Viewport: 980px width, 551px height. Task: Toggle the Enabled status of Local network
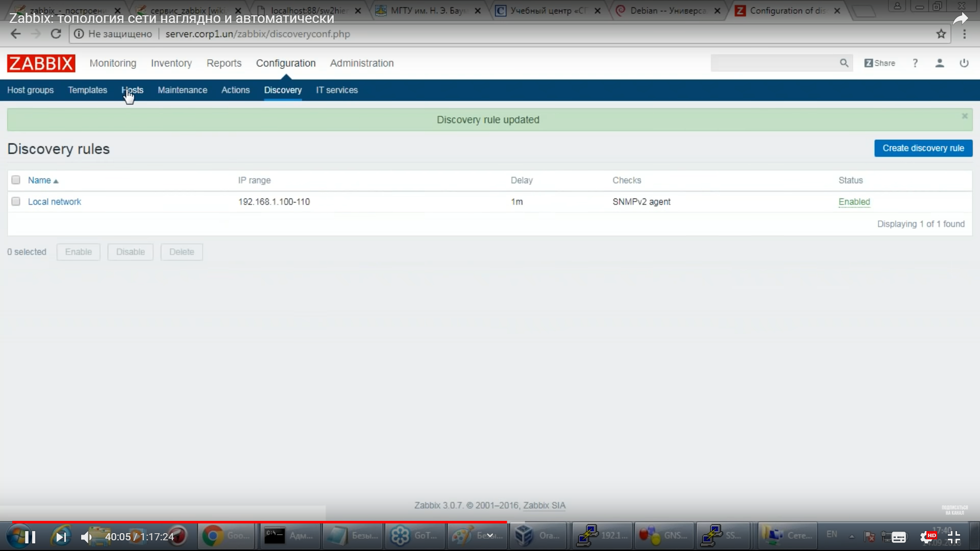click(854, 202)
